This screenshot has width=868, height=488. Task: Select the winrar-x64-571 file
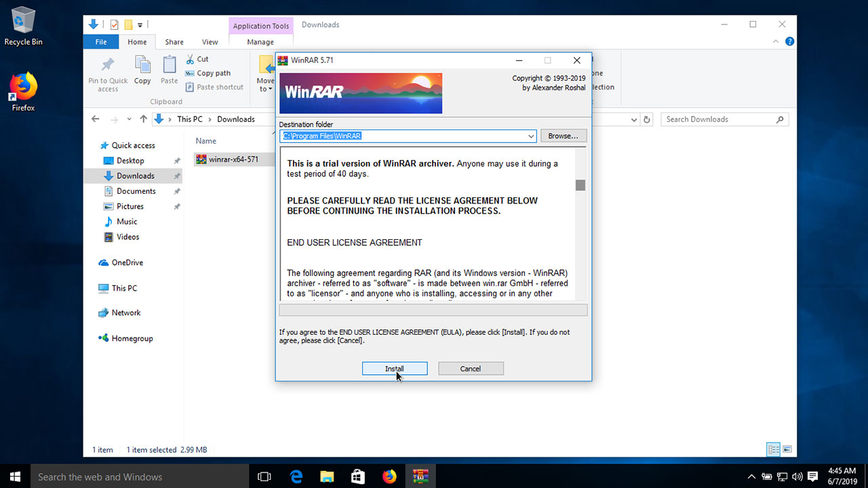(233, 160)
